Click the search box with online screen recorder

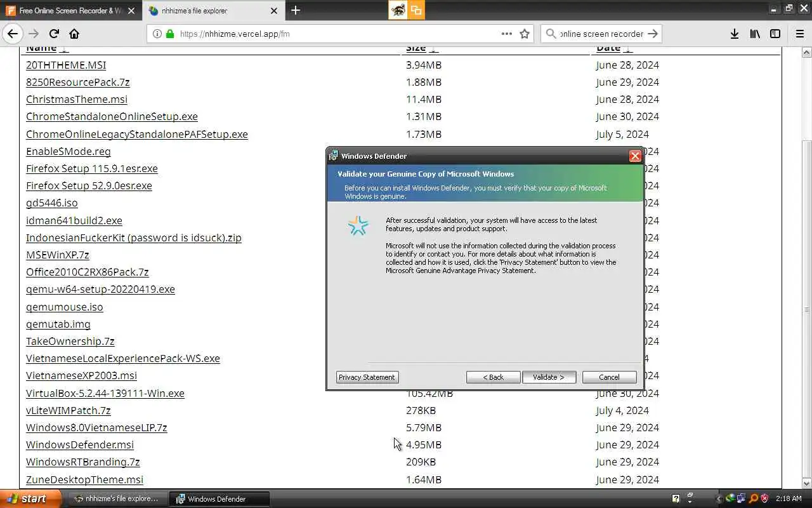tap(601, 34)
